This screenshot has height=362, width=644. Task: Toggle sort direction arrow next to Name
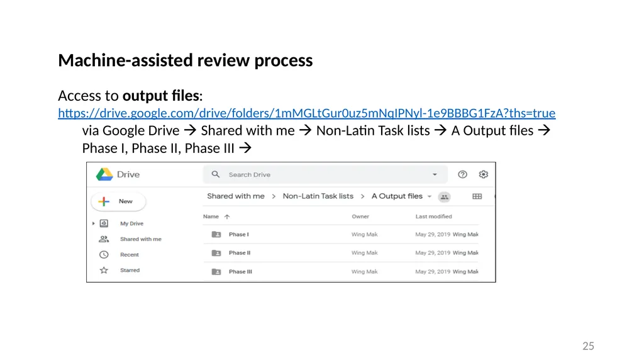click(227, 217)
